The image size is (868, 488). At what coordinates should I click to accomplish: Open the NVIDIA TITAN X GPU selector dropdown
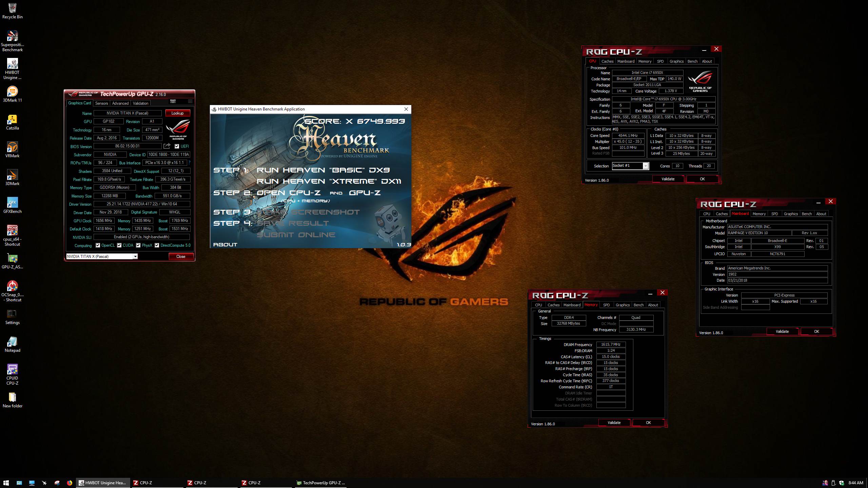(x=102, y=257)
